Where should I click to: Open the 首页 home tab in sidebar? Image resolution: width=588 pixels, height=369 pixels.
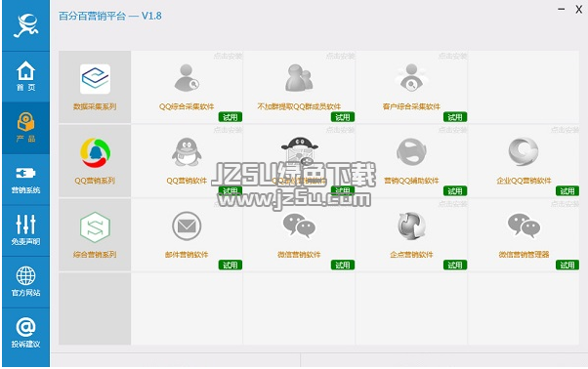(x=25, y=76)
